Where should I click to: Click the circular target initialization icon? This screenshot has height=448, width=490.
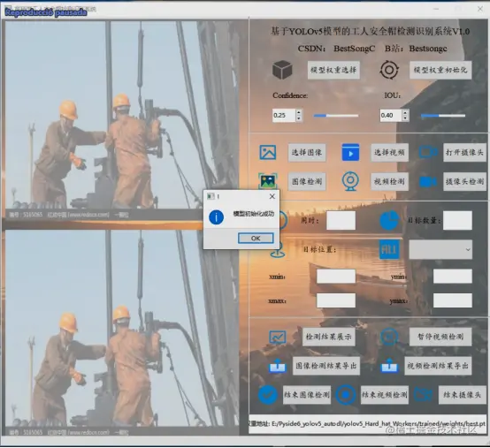pos(389,70)
